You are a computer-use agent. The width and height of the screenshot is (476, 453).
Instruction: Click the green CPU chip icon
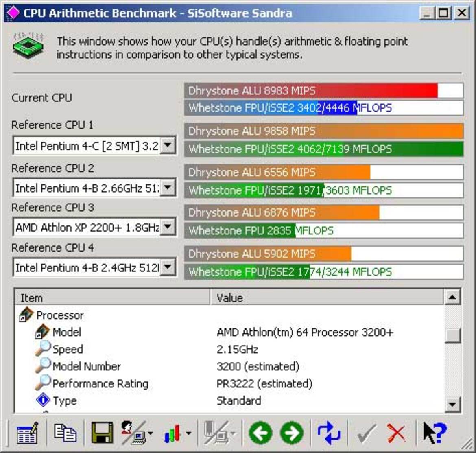coord(28,46)
